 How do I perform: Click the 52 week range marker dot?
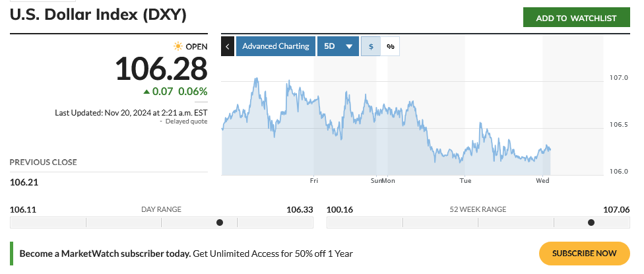591,223
